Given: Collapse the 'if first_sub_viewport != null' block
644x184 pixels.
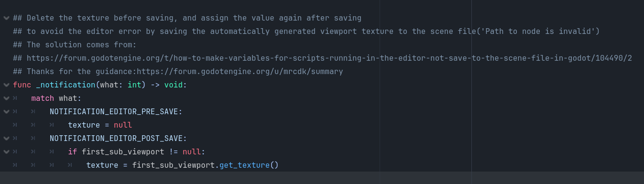Looking at the screenshot, I should click(6, 152).
